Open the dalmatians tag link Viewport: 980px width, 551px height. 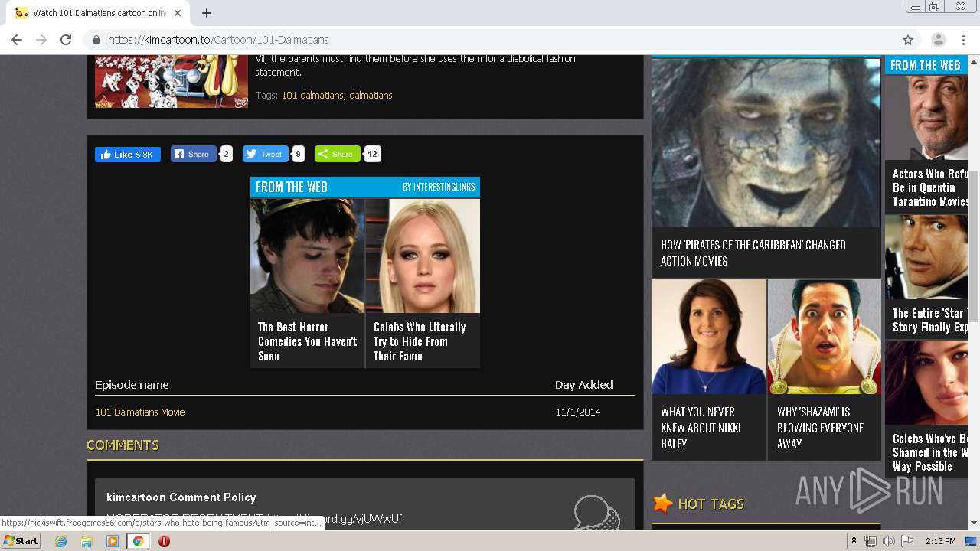(371, 96)
